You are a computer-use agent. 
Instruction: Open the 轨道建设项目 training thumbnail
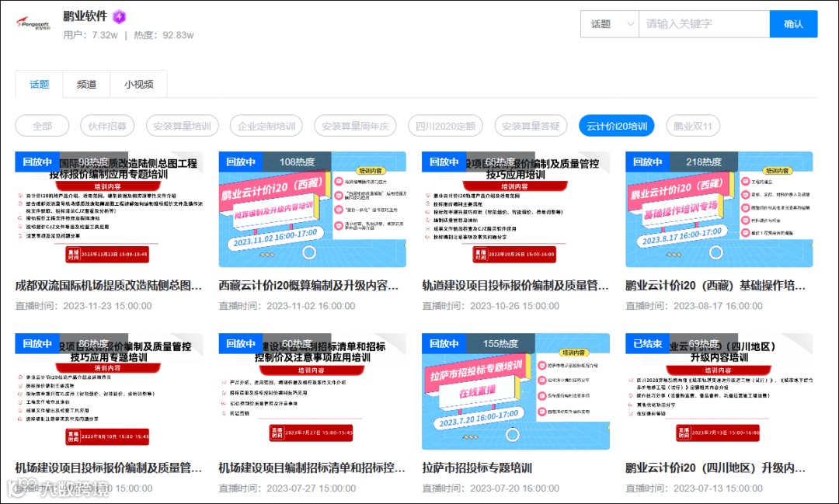coord(516,209)
